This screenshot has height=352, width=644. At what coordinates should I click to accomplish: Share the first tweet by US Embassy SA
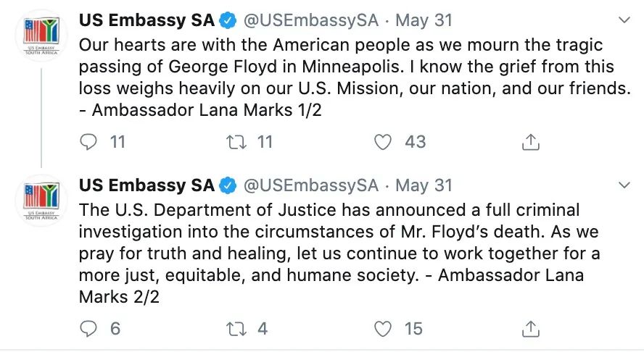coord(531,142)
